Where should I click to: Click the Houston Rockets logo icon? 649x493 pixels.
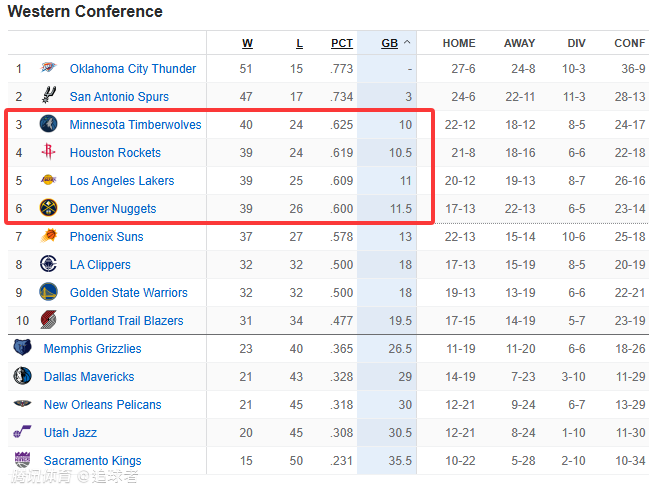48,153
